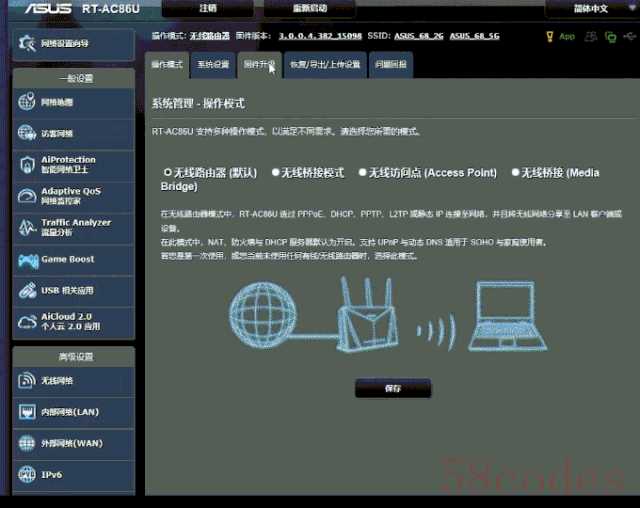640x508 pixels.
Task: Open the Game Boost gamepad icon
Action: coord(28,260)
